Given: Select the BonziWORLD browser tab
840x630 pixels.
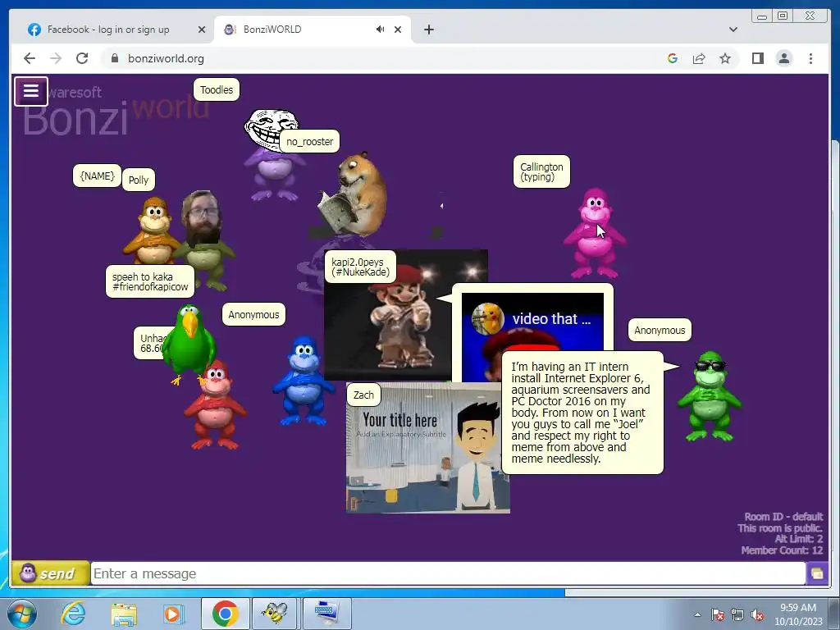Looking at the screenshot, I should [311, 30].
